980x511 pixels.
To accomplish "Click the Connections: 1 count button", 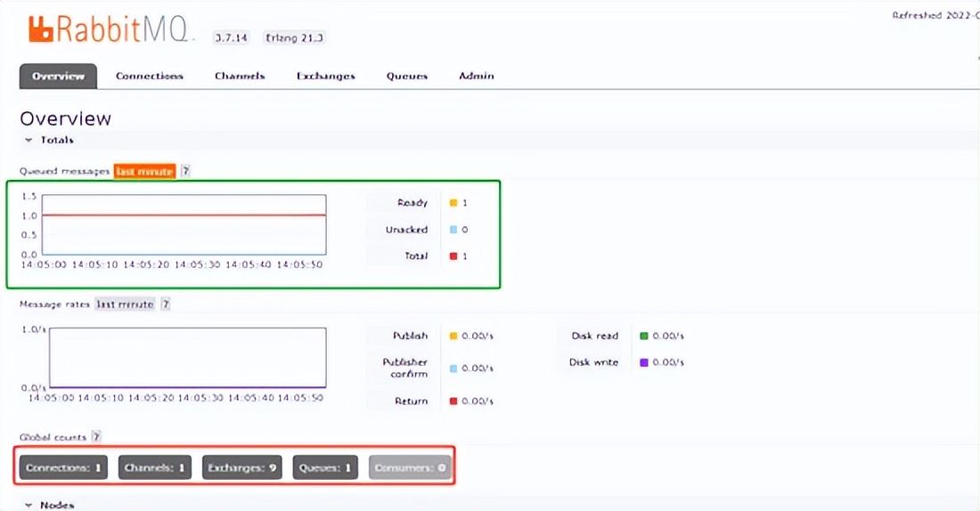I will [63, 467].
